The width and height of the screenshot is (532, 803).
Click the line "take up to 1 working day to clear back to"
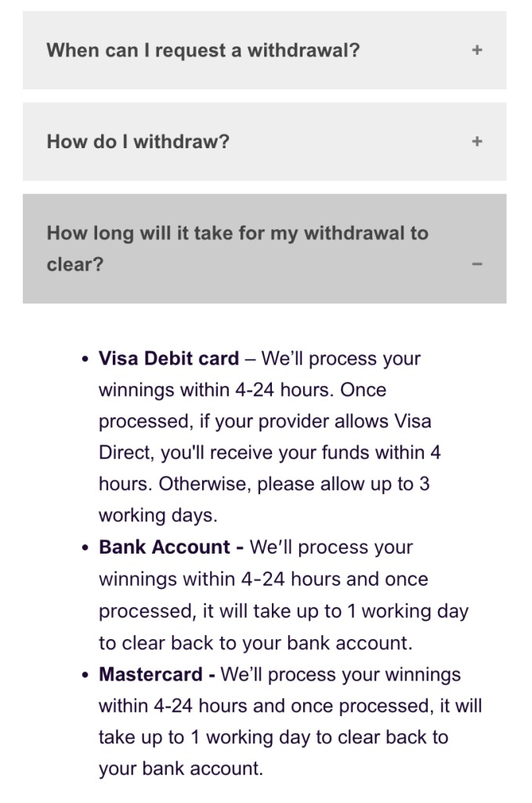(x=273, y=737)
